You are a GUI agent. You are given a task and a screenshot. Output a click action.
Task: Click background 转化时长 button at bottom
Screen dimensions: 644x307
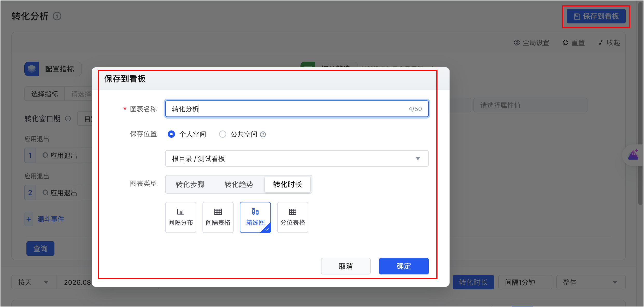473,282
